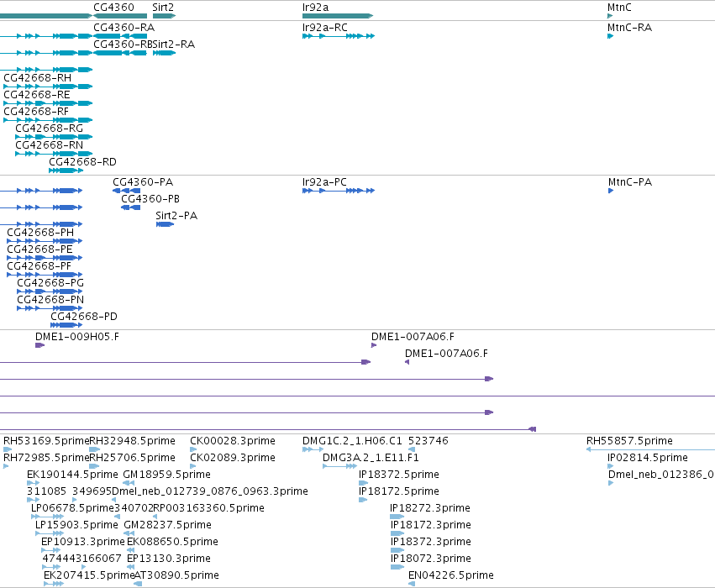Click the CG42668-PE protein label

click(39, 249)
